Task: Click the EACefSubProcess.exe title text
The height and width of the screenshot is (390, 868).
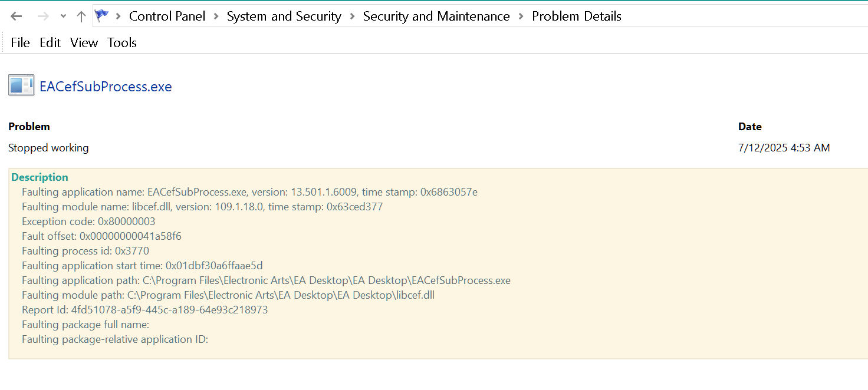Action: point(106,87)
